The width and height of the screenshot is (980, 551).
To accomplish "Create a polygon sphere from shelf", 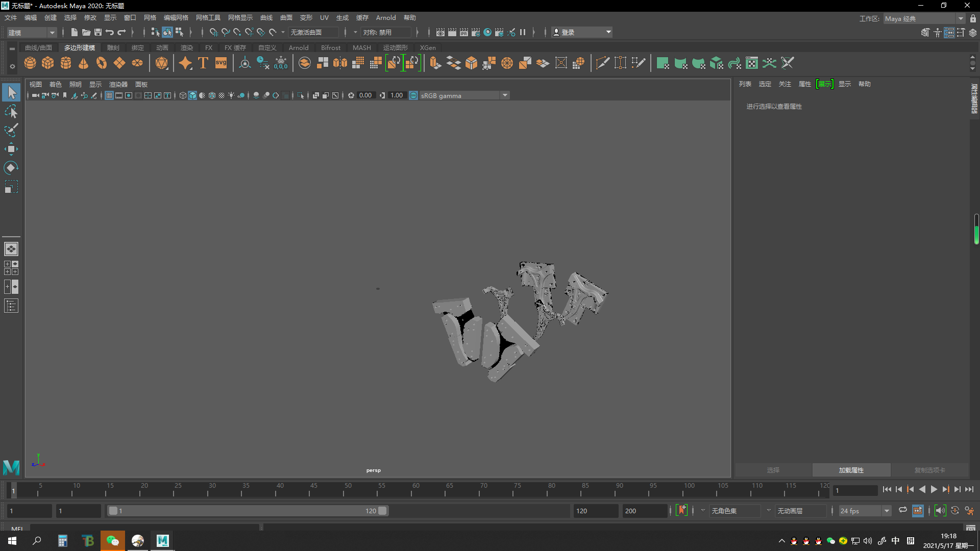I will click(30, 63).
